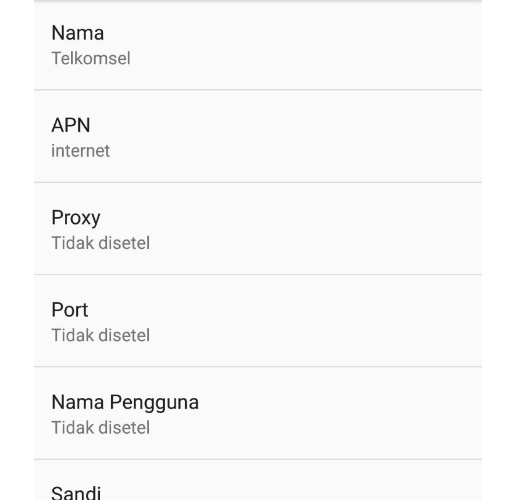Open the Nama setting

pyautogui.click(x=258, y=46)
